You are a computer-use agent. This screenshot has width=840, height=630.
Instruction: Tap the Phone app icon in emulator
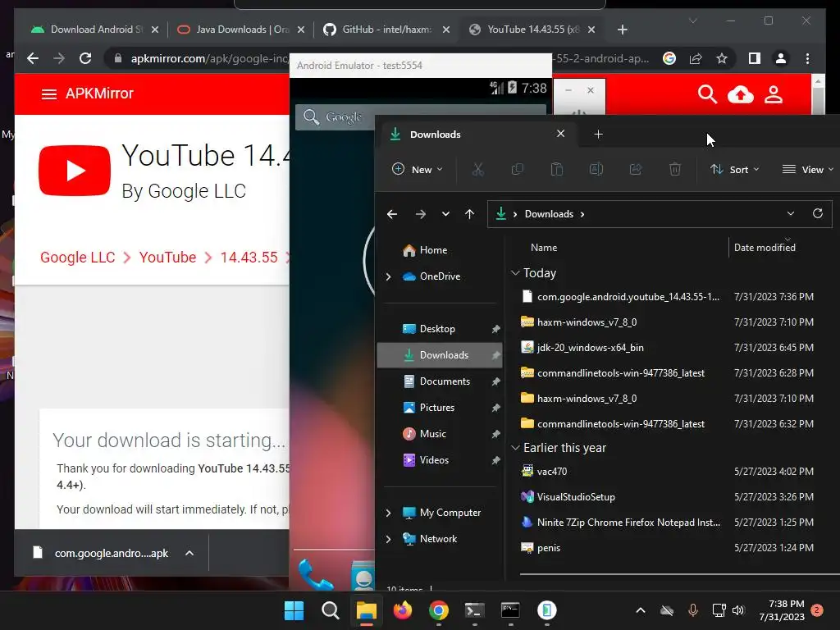[x=315, y=574]
